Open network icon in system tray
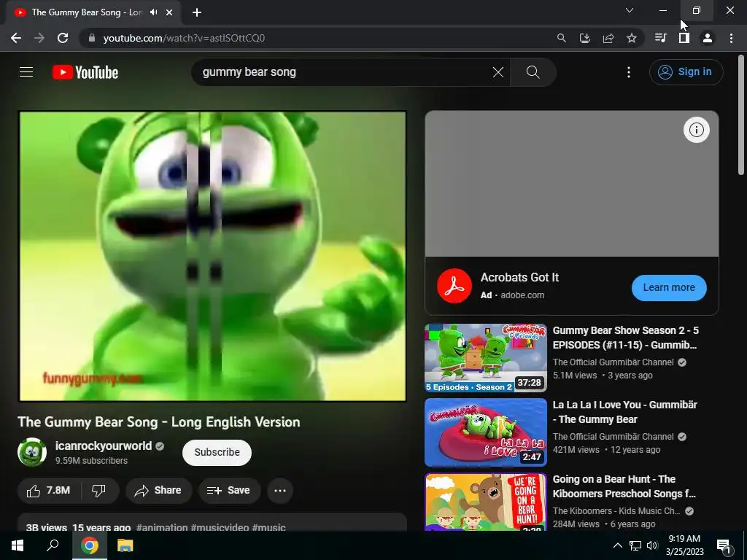This screenshot has height=560, width=747. click(635, 545)
